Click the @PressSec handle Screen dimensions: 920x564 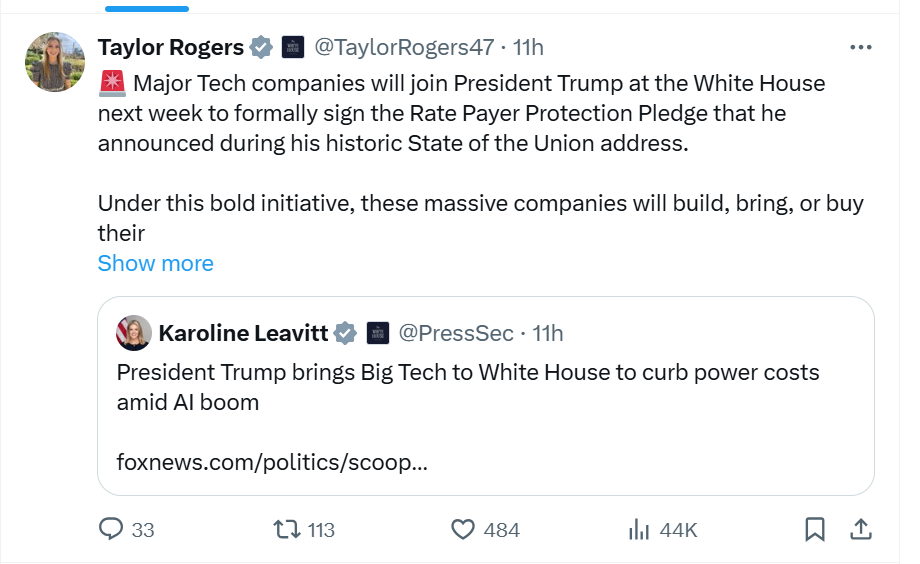point(456,332)
